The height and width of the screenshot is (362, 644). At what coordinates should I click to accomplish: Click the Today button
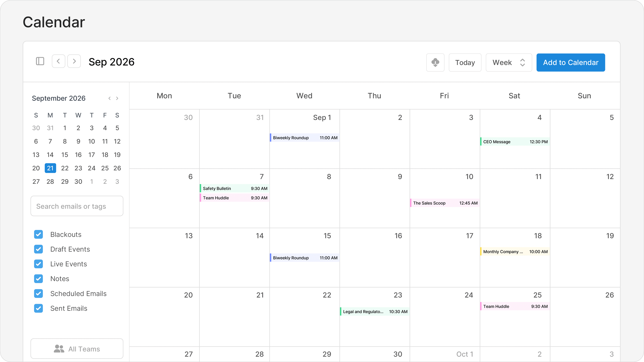pyautogui.click(x=465, y=62)
